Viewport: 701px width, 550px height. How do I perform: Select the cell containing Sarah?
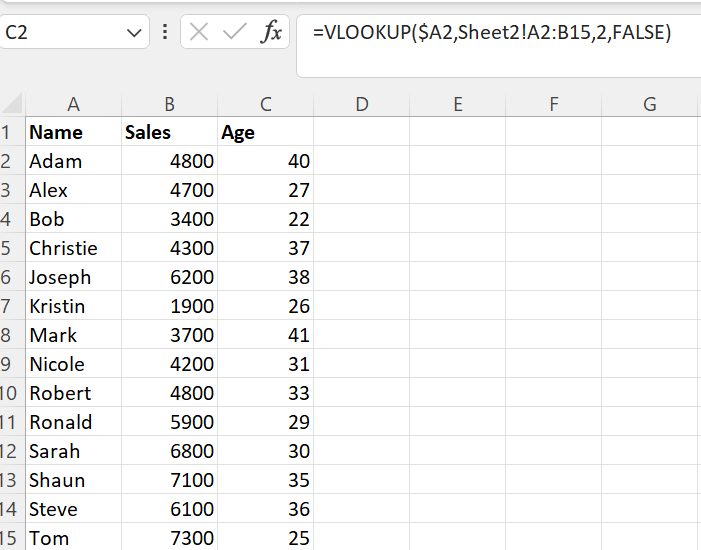[73, 450]
